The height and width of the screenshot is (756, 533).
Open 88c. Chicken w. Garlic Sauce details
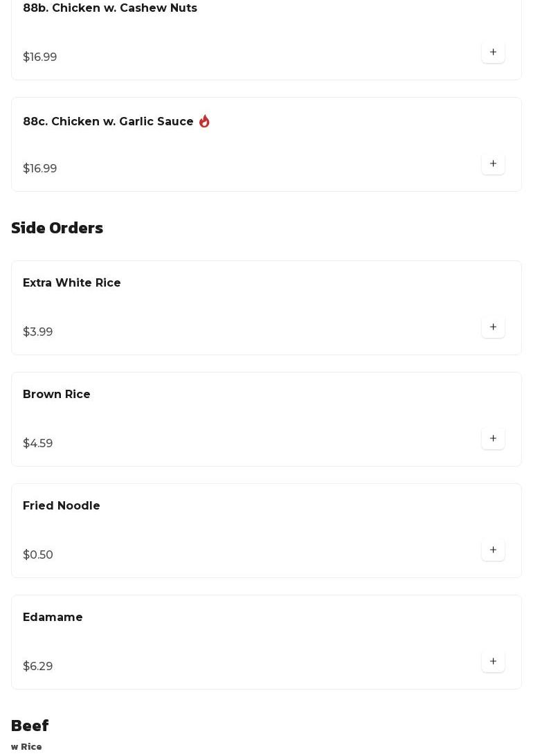tap(108, 122)
